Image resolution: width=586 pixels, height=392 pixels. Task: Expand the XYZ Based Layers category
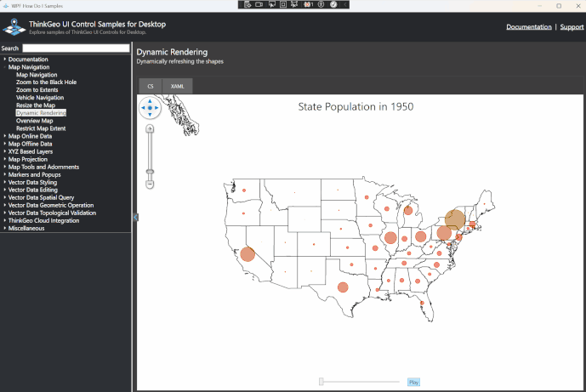point(5,151)
